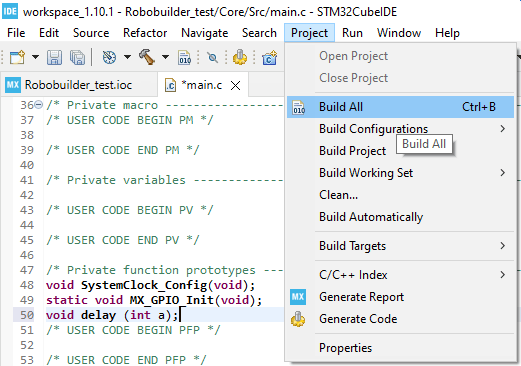
Task: Open the Window menu
Action: pyautogui.click(x=399, y=33)
